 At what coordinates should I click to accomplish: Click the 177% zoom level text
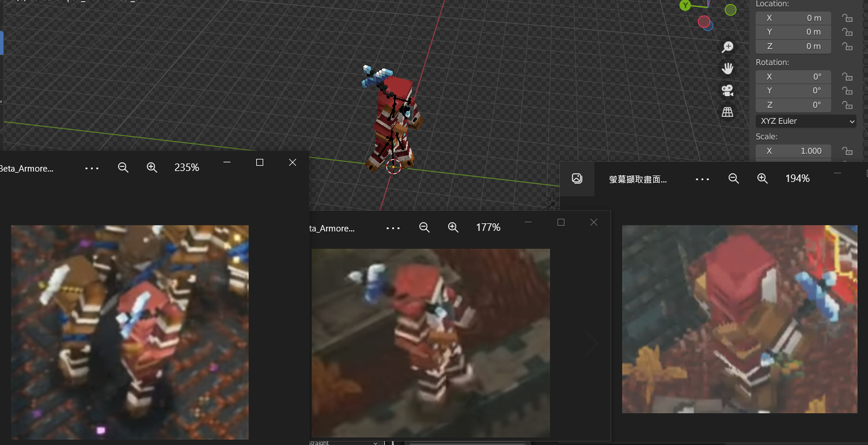tap(488, 227)
